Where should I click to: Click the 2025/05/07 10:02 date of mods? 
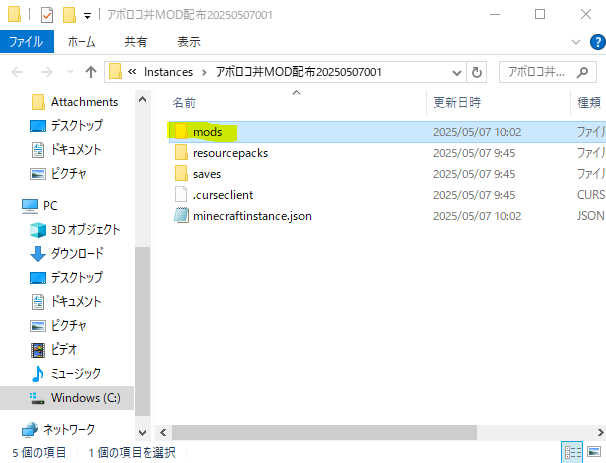tap(477, 132)
